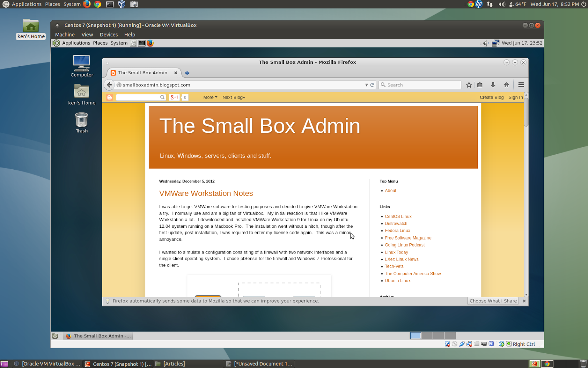
Task: Click the Google +1 button
Action: 174,97
